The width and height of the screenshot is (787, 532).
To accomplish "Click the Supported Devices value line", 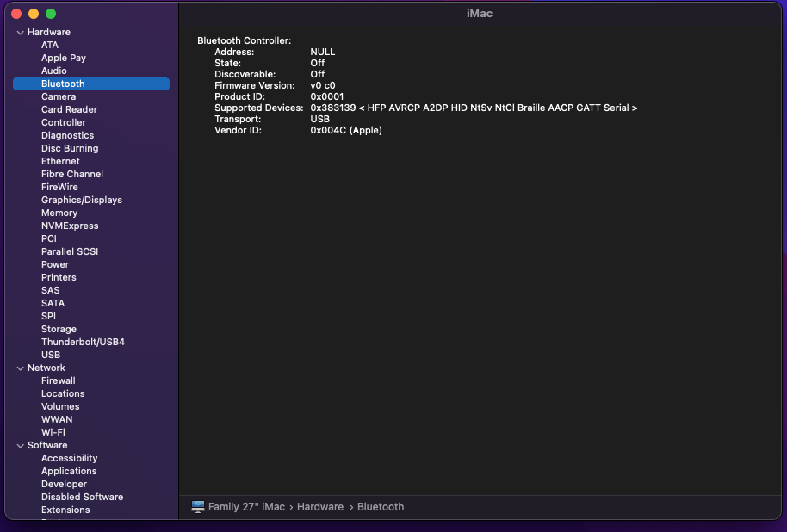I will [474, 108].
